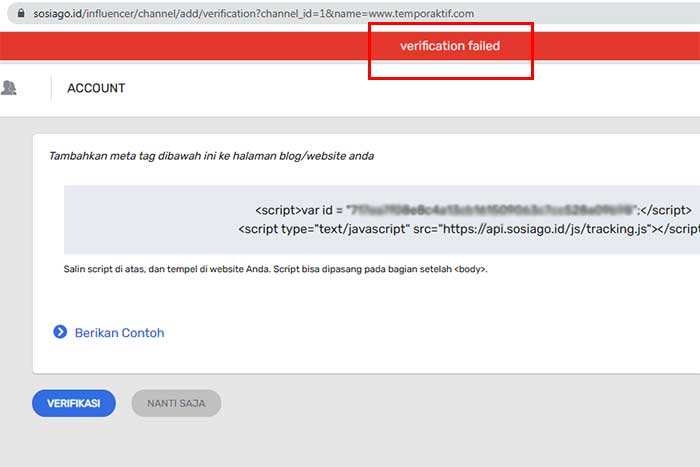This screenshot has width=700, height=467.
Task: Click the 'Salin script di atas' note
Action: 275,269
